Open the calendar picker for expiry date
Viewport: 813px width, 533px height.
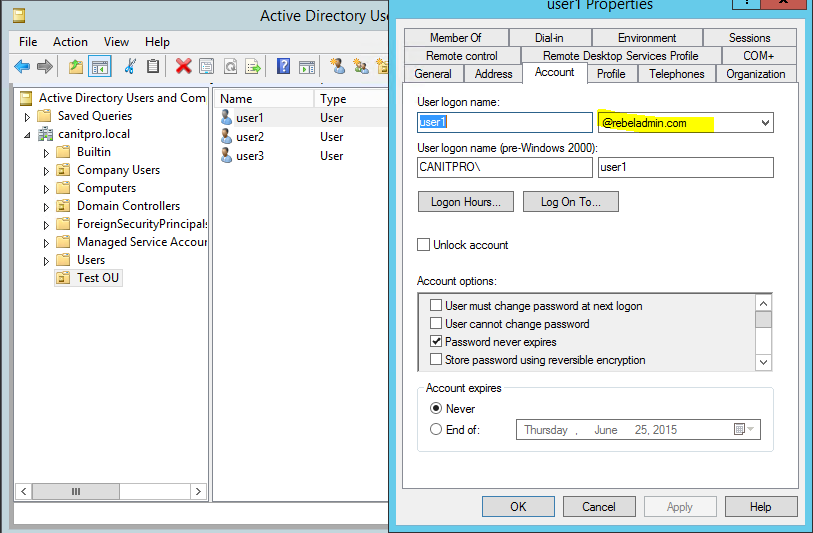[x=744, y=429]
